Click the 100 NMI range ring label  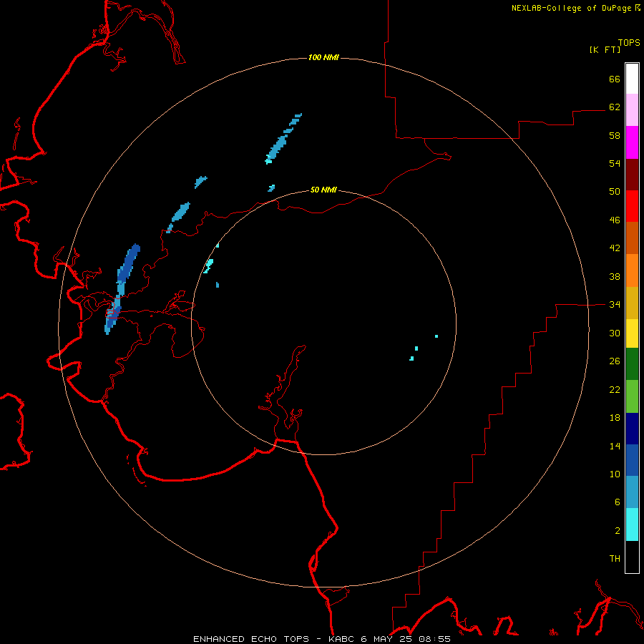pyautogui.click(x=323, y=57)
